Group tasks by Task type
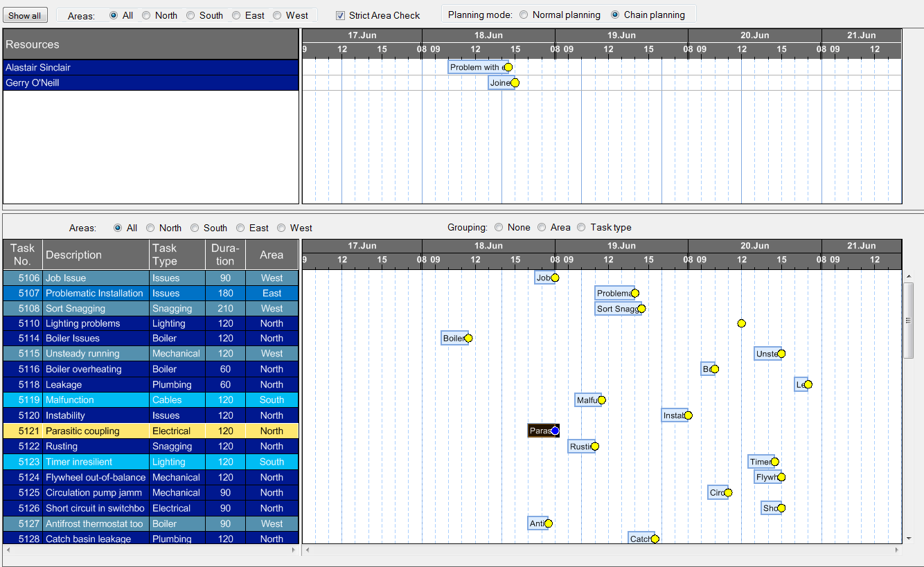This screenshot has width=924, height=567. [581, 227]
